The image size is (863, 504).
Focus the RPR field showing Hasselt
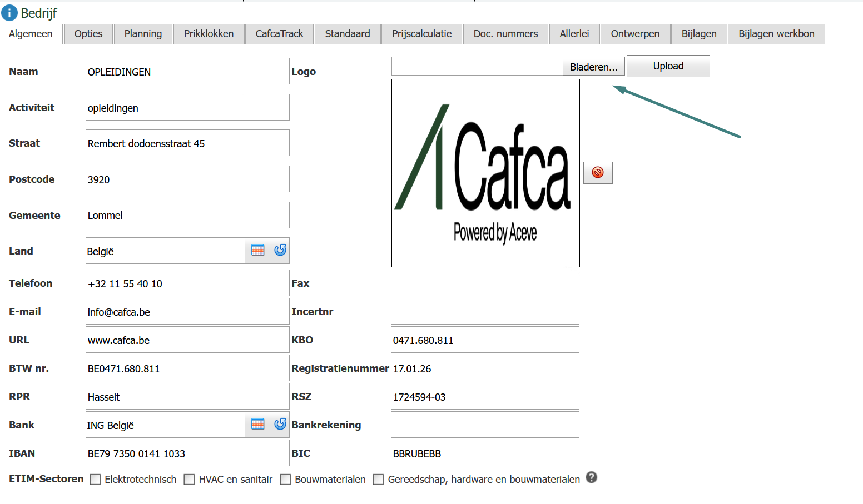pyautogui.click(x=187, y=396)
